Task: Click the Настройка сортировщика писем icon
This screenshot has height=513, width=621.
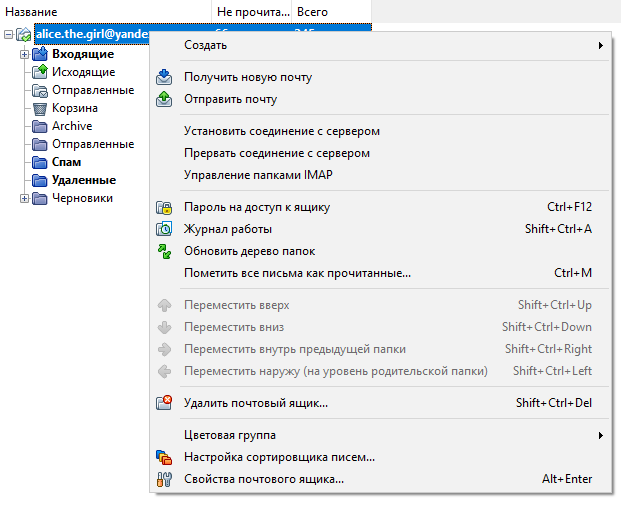Action: pyautogui.click(x=165, y=458)
